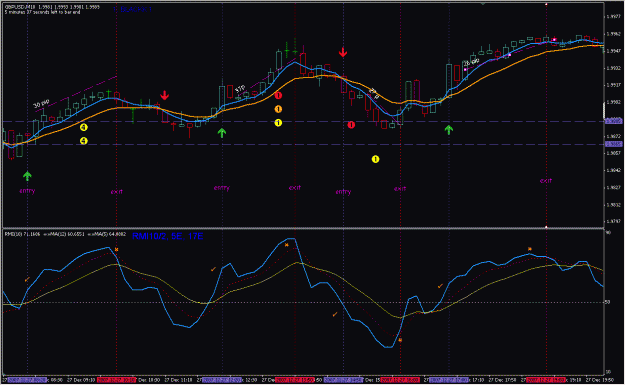Click the upper highlighted purple price tag

click(x=613, y=121)
